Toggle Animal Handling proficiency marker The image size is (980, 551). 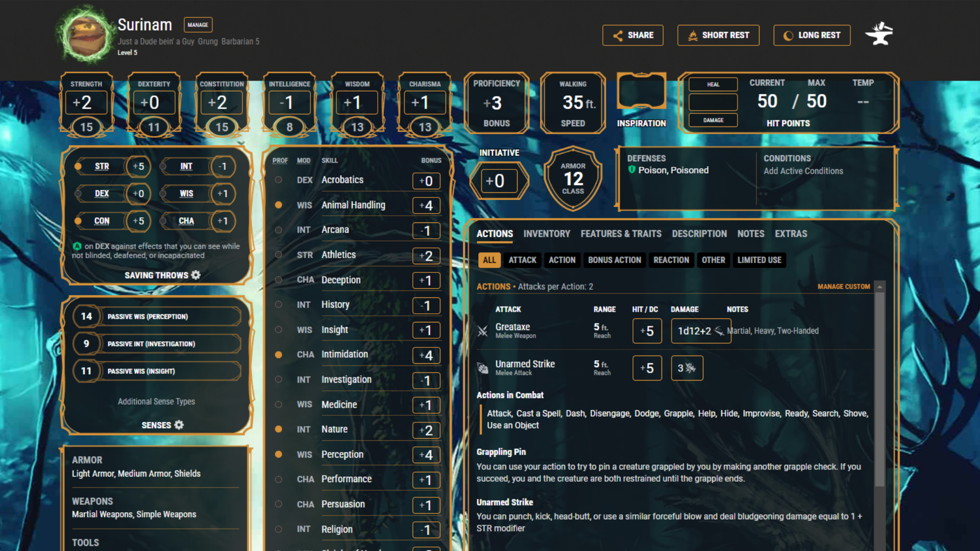pyautogui.click(x=278, y=205)
